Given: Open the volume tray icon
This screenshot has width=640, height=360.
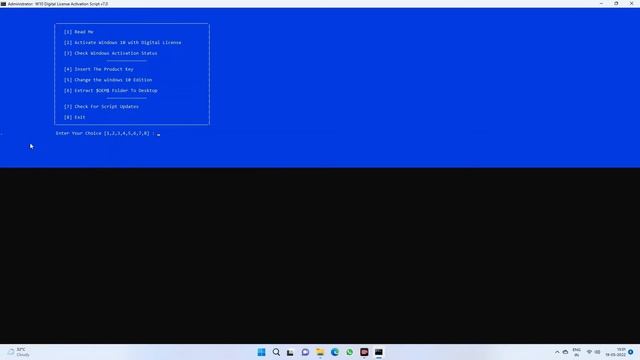Looking at the screenshot, I should 598,352.
